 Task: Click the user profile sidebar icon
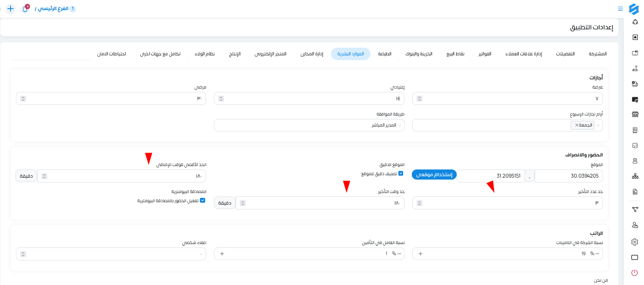point(634,225)
